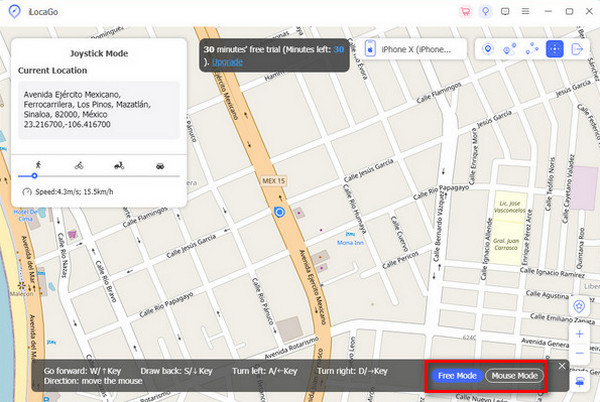Select the Multi-stop route mode icon
600x402 pixels.
click(532, 49)
